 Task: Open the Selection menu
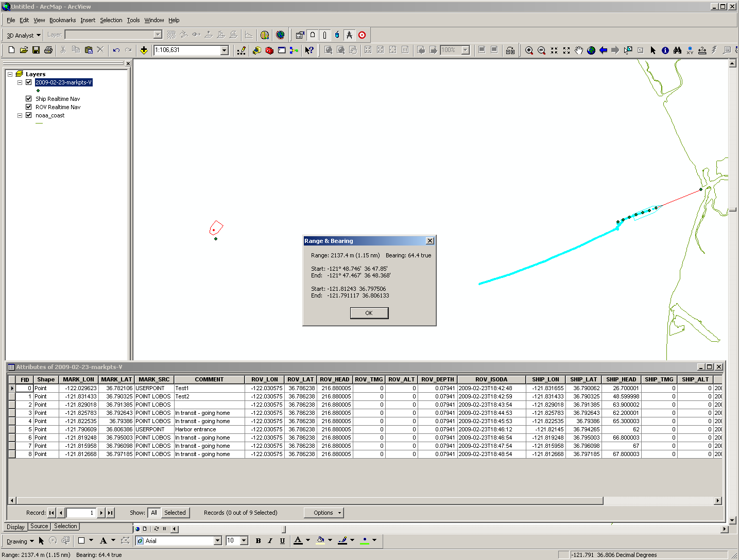111,20
